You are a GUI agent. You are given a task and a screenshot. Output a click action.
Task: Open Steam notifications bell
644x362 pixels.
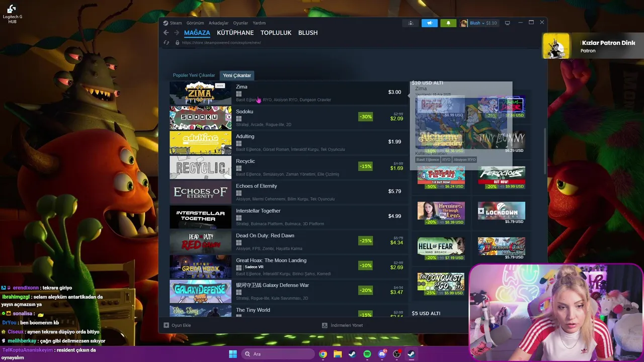coord(448,23)
